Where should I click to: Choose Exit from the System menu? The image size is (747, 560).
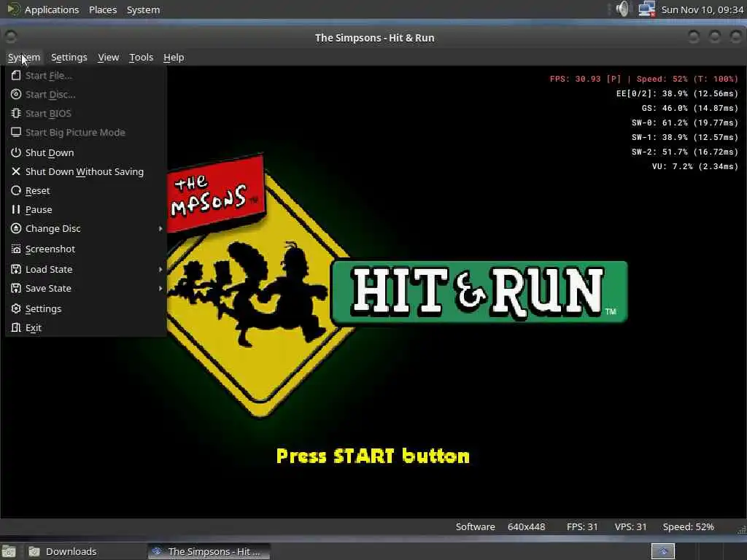86,327
